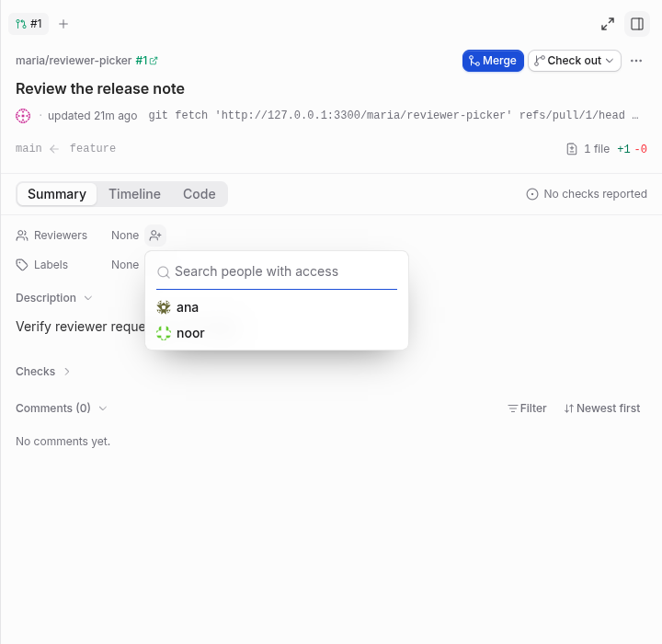Select ana as reviewer
This screenshot has width=662, height=644.
pyautogui.click(x=277, y=307)
